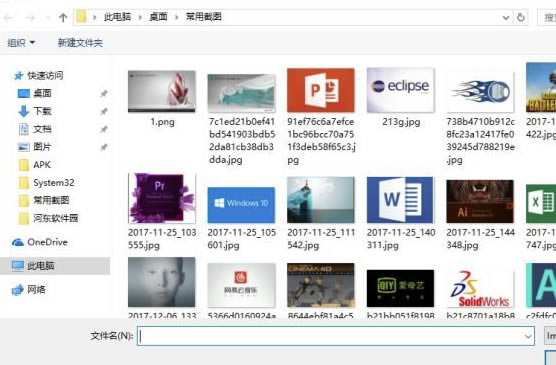Click the folder icon in address bar
This screenshot has height=365, width=556.
[82, 17]
